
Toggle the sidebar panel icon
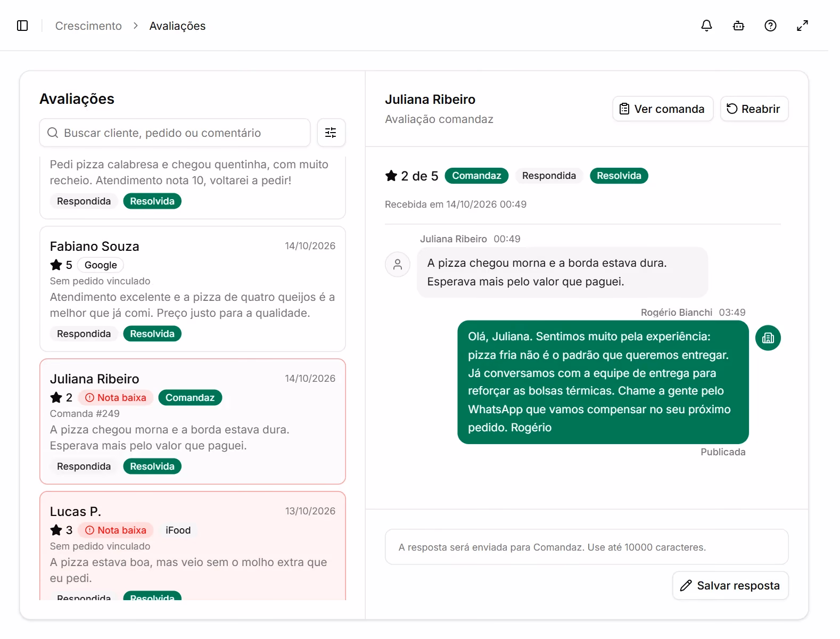[x=22, y=26]
